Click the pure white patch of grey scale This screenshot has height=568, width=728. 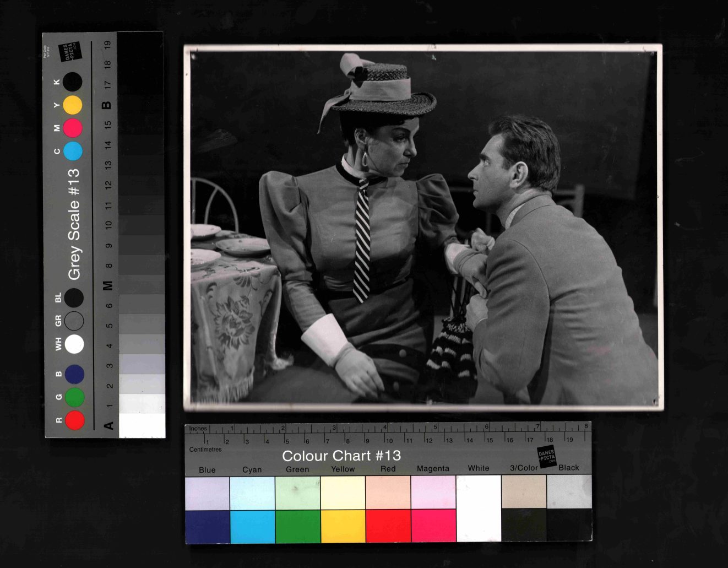(x=142, y=425)
